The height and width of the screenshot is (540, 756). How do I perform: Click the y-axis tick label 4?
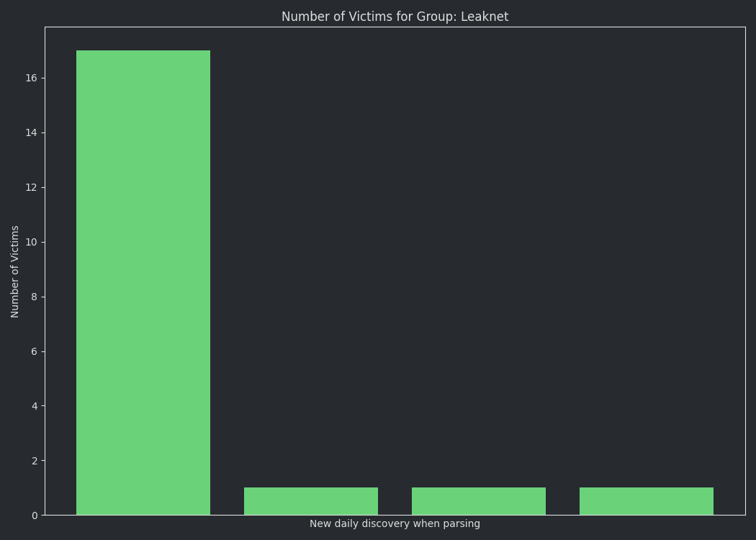pos(35,406)
